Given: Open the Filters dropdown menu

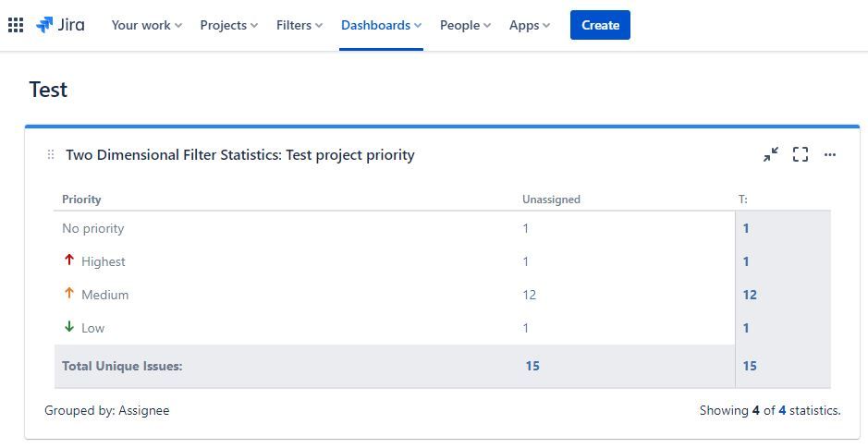Looking at the screenshot, I should tap(299, 25).
